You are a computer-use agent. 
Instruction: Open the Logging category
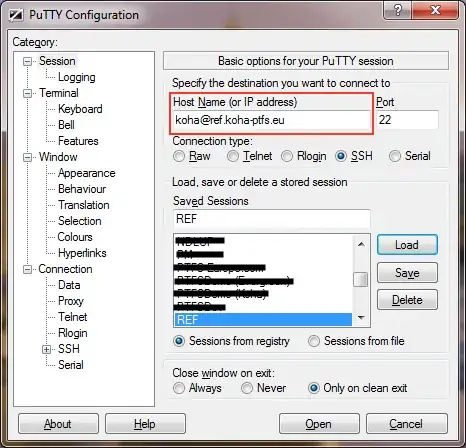[x=77, y=77]
